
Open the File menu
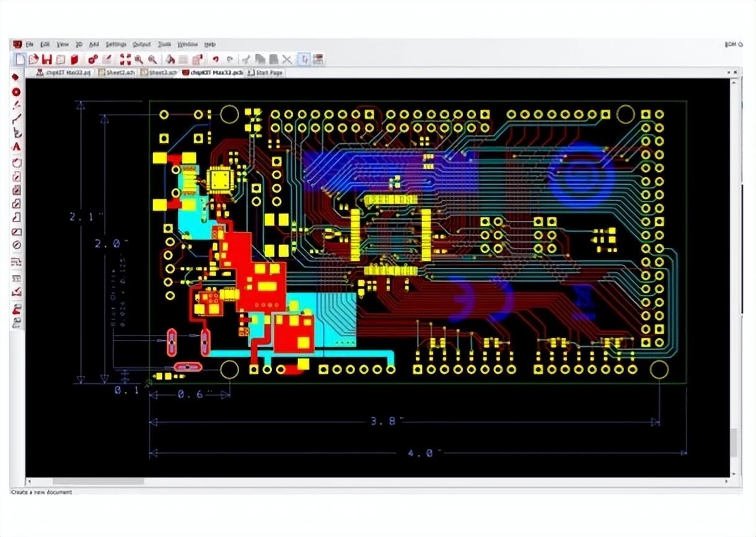click(30, 45)
